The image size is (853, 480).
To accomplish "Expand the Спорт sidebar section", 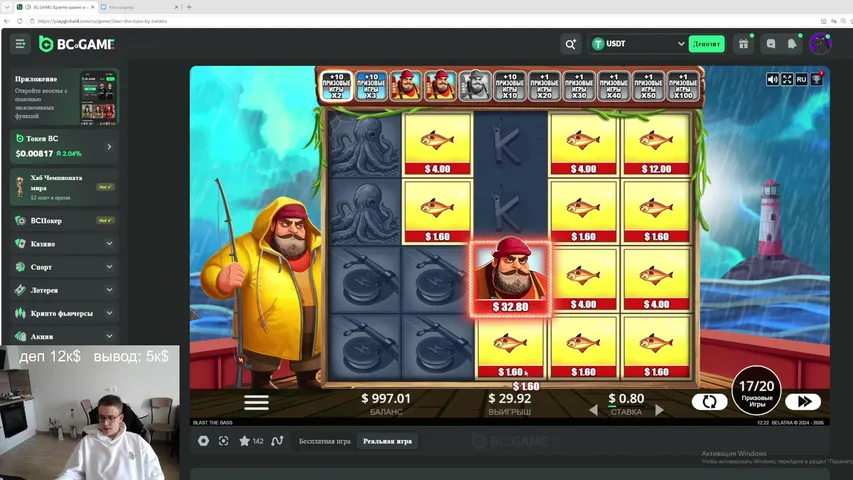I will click(109, 267).
